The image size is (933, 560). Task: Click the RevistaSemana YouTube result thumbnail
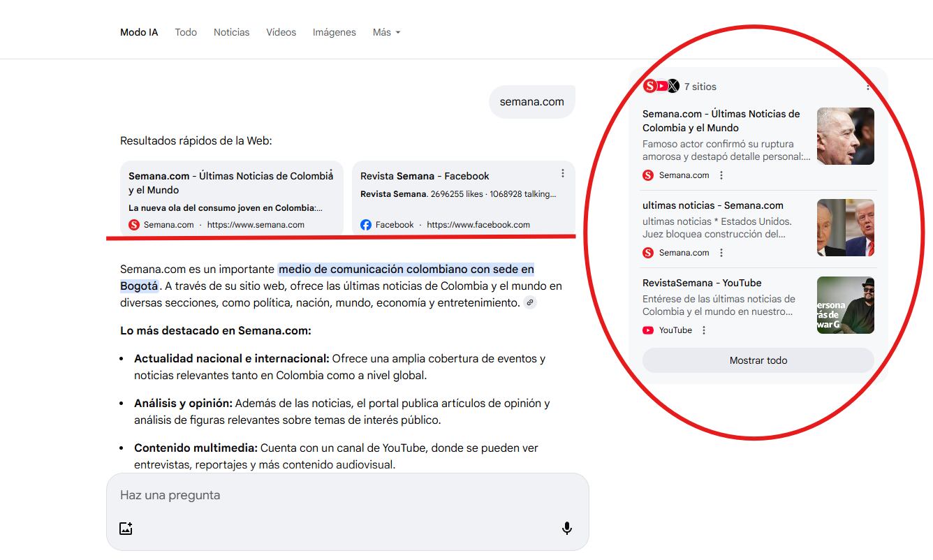(x=845, y=305)
